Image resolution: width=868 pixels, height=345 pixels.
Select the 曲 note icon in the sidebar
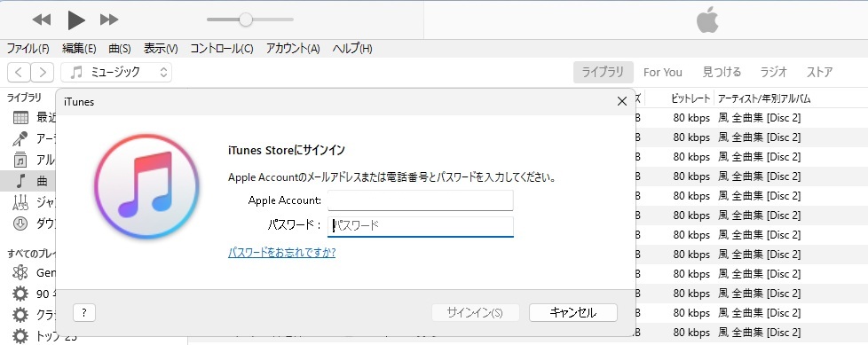[20, 181]
